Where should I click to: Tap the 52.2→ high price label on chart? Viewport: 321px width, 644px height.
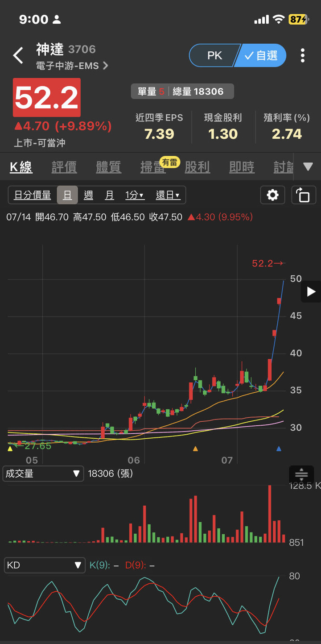(268, 263)
